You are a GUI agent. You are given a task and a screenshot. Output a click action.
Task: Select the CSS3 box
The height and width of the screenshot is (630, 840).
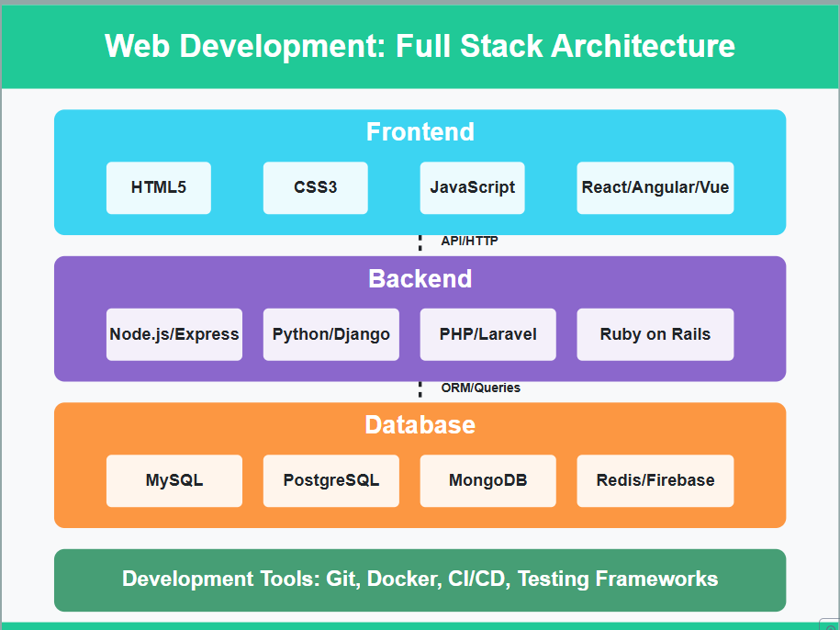click(316, 188)
